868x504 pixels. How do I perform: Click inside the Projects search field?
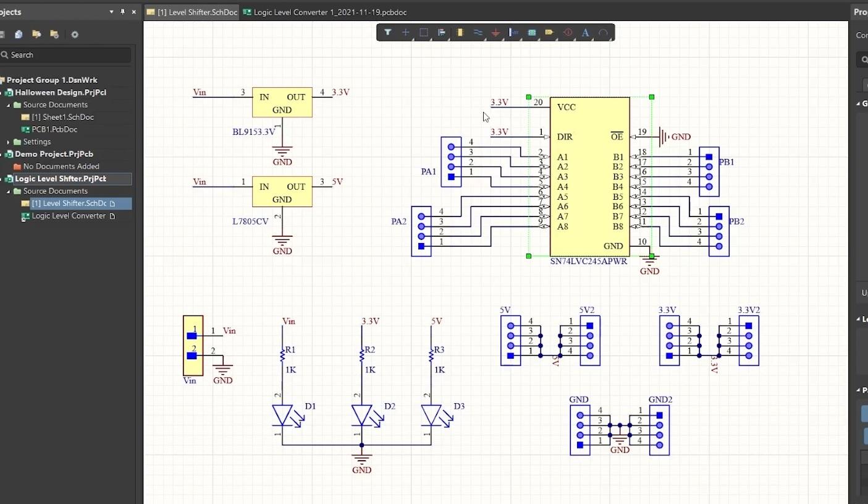[x=66, y=54]
